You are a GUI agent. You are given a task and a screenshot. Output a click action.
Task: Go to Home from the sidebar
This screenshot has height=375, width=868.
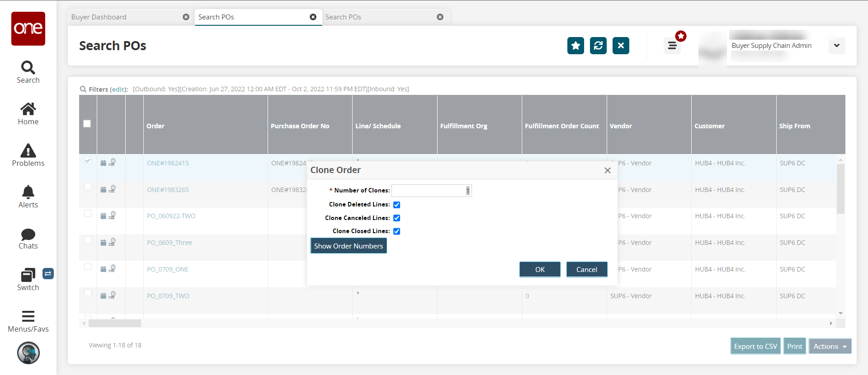tap(28, 114)
